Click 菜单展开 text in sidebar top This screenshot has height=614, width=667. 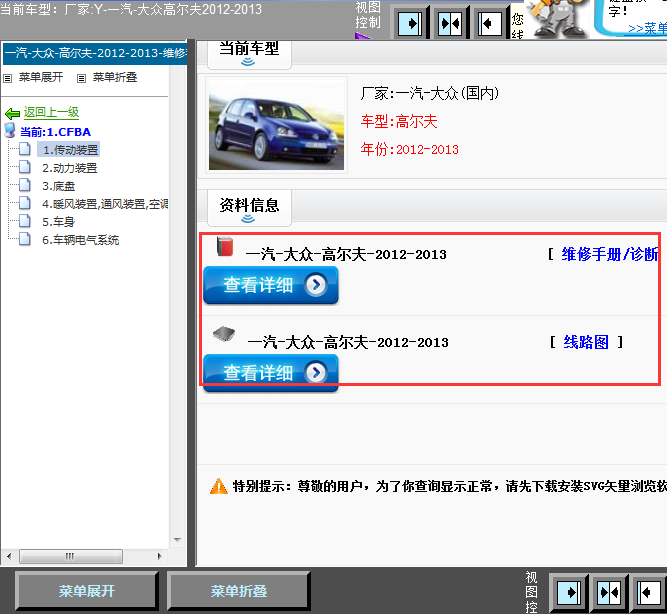pos(41,77)
